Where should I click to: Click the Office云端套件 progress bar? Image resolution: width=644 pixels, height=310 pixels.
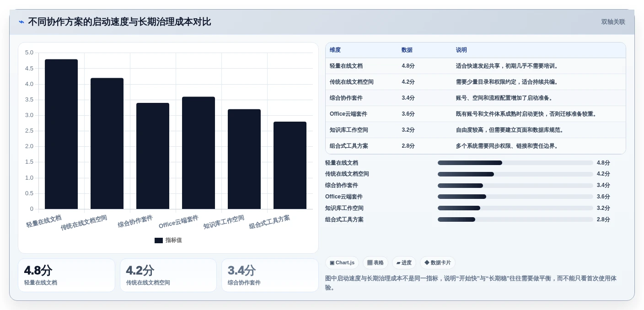[515, 197]
